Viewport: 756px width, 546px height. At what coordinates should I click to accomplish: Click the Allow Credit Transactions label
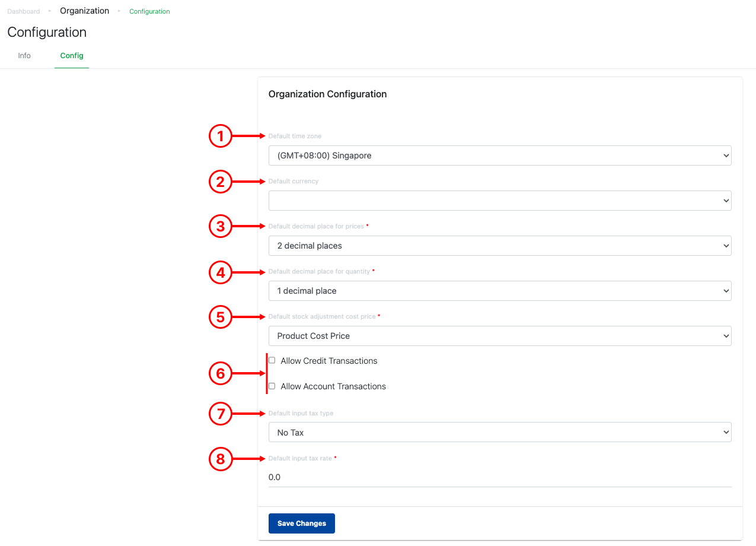pos(329,361)
